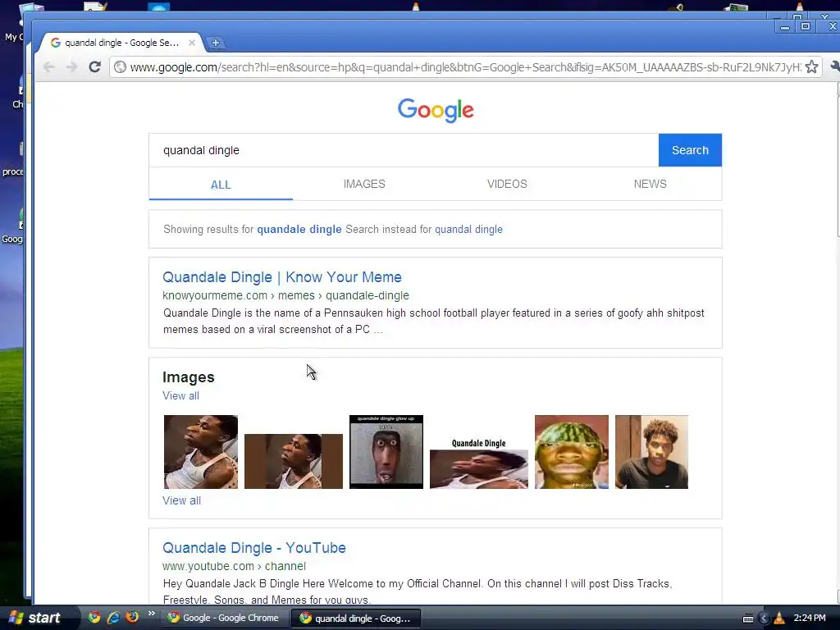Bookmark this page with the star icon
Screen dimensions: 840x630
811,67
